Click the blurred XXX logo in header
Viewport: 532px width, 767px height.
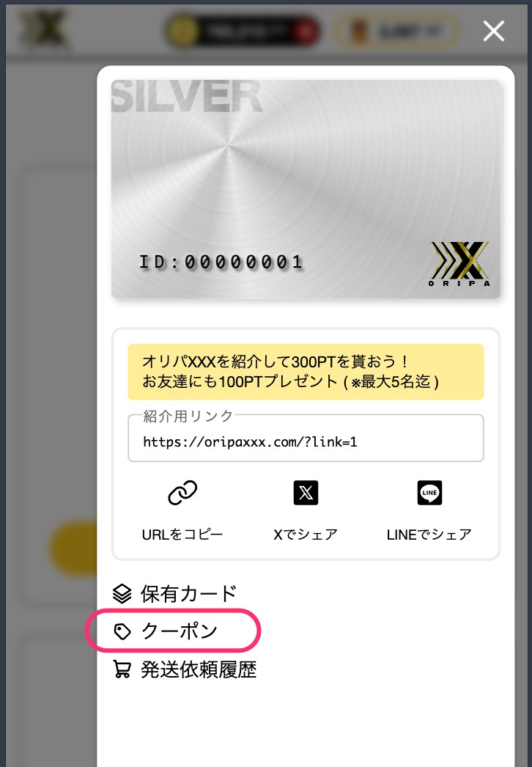pos(43,29)
